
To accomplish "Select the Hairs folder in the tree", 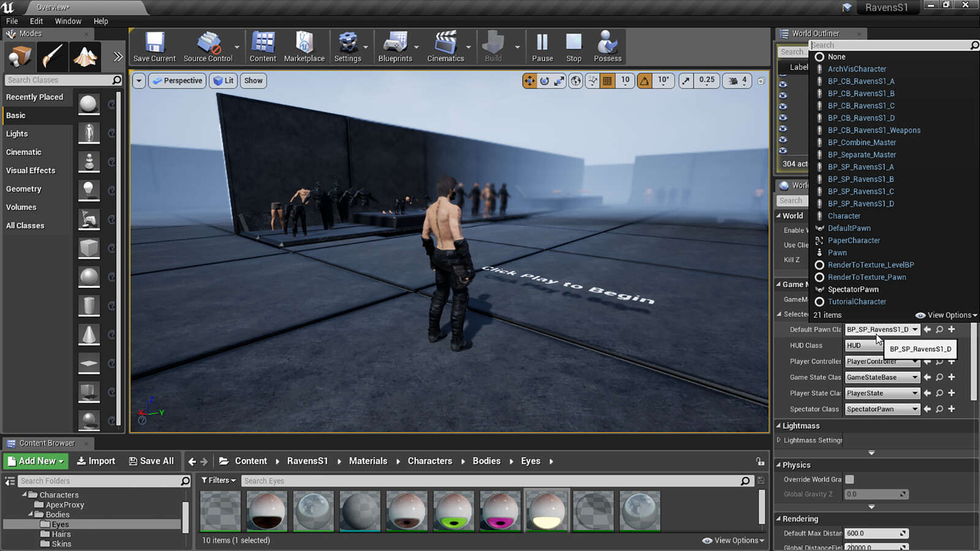I will point(61,534).
